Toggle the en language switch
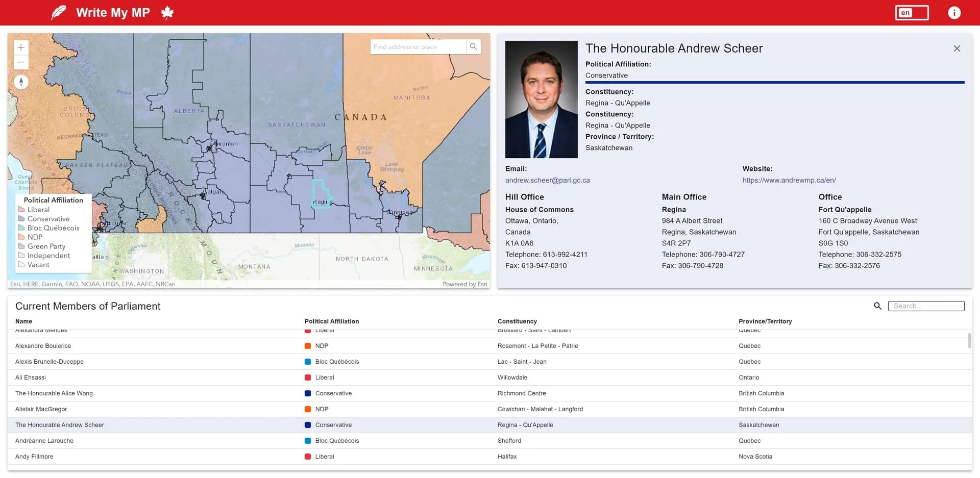 pyautogui.click(x=912, y=13)
